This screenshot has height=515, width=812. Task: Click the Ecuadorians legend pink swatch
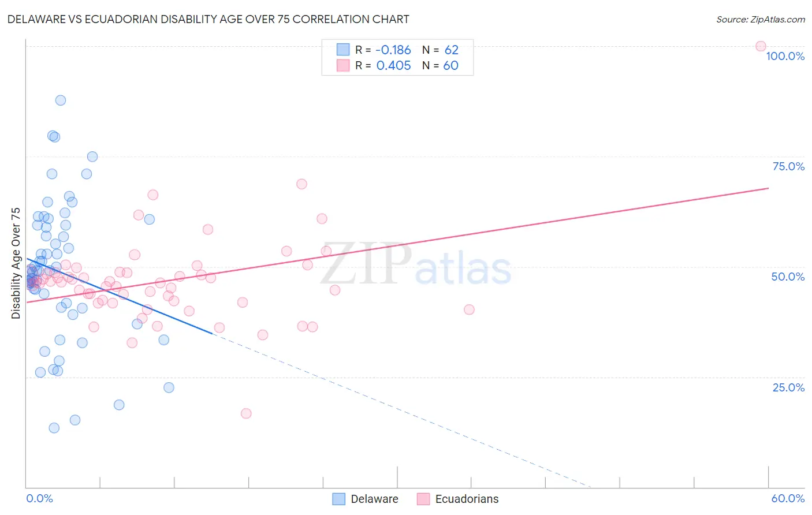pos(423,499)
